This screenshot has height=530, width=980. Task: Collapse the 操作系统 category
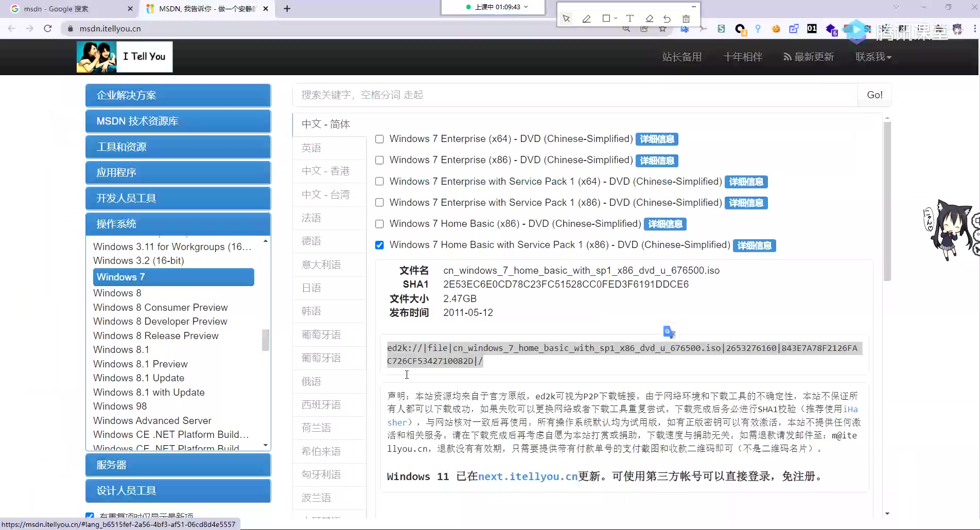point(178,224)
